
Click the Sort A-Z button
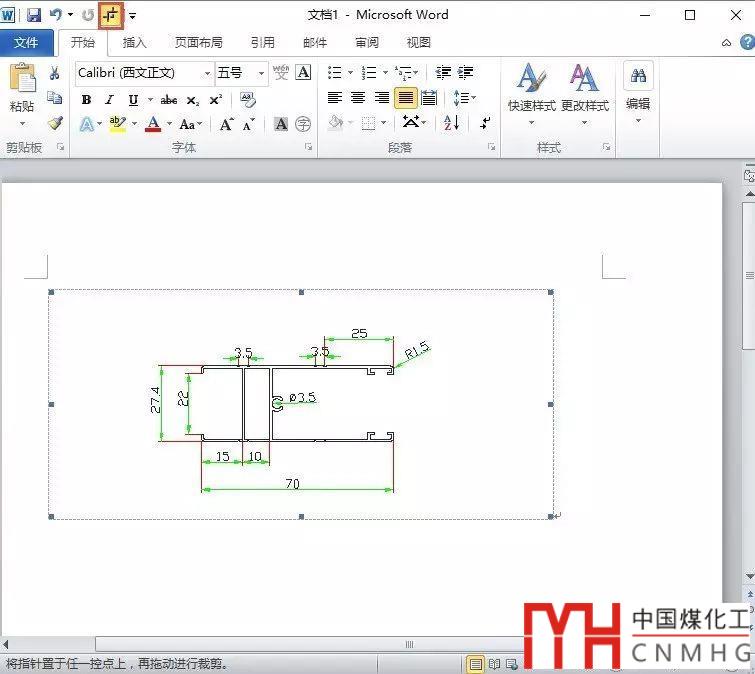[451, 123]
